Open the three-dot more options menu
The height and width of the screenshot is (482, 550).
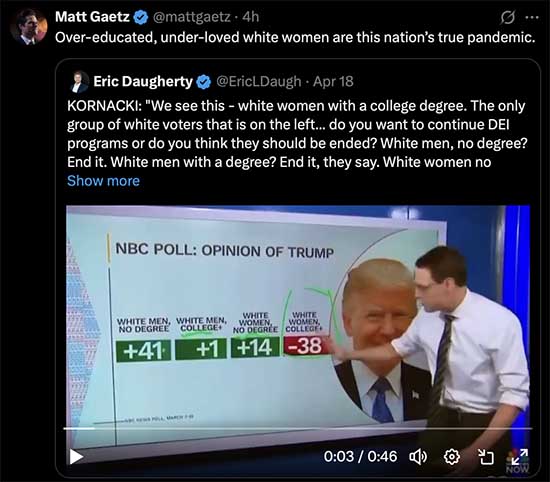532,17
